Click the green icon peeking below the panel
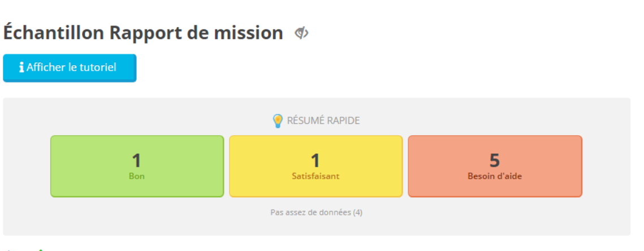644x251 pixels. 40,249
